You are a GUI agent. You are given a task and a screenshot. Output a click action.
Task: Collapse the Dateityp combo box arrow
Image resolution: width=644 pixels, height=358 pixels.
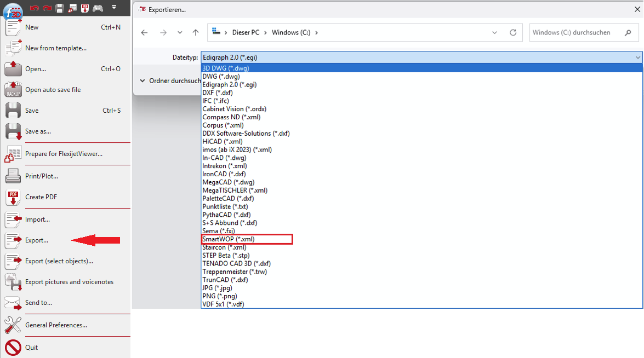[x=637, y=57]
